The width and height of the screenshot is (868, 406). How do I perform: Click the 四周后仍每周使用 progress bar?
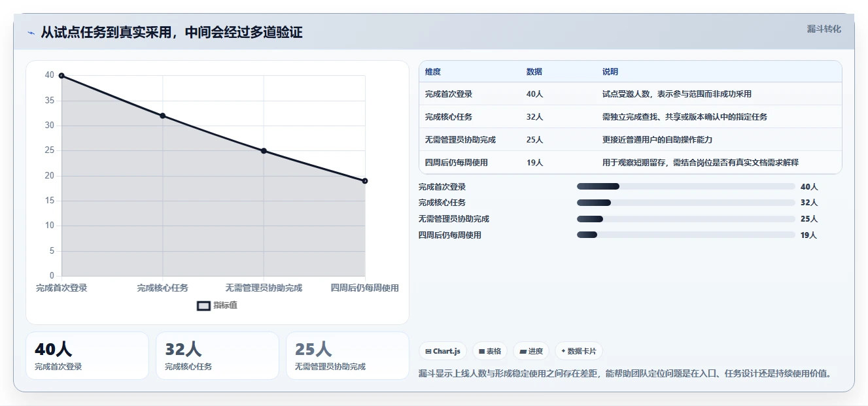[686, 235]
